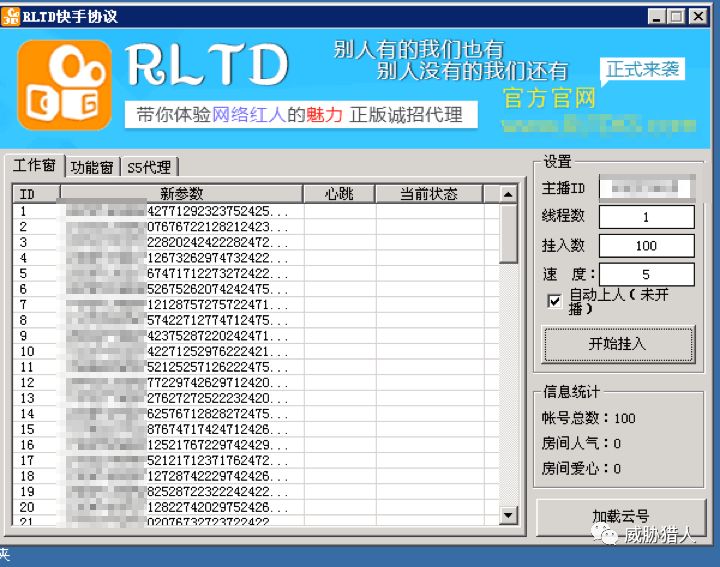Click the orange Kuaishou camera logo

coord(64,85)
